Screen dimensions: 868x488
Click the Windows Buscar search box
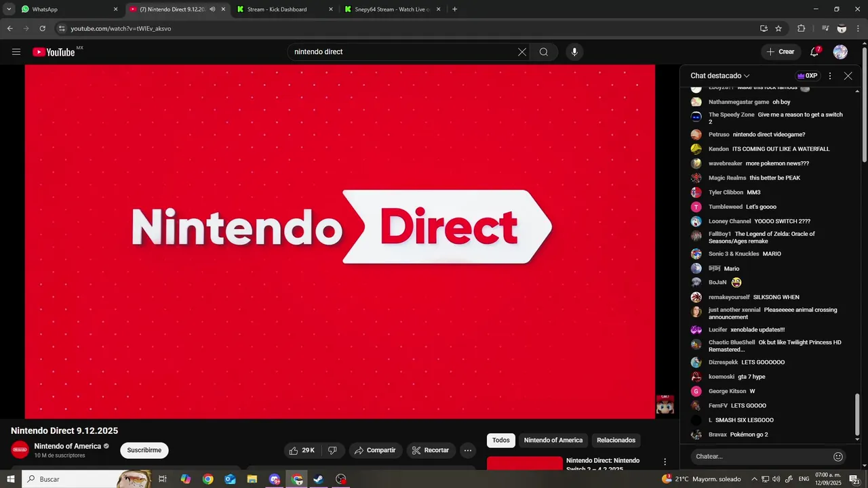87,479
